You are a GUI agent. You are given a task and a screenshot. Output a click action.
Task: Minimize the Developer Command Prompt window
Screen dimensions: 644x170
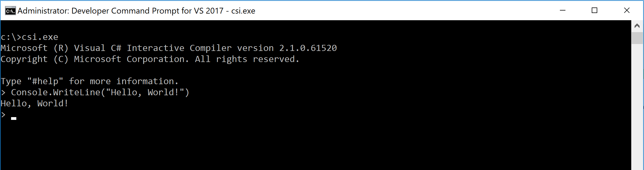pos(562,11)
